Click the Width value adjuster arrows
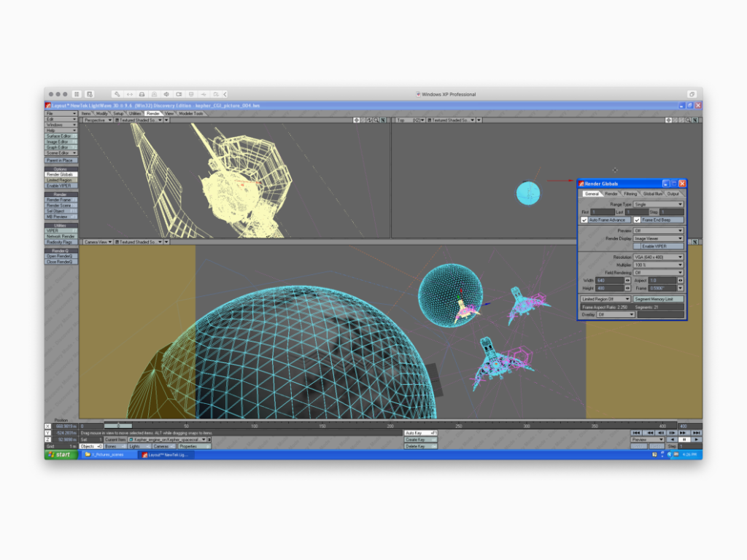This screenshot has width=747, height=560. click(x=628, y=281)
